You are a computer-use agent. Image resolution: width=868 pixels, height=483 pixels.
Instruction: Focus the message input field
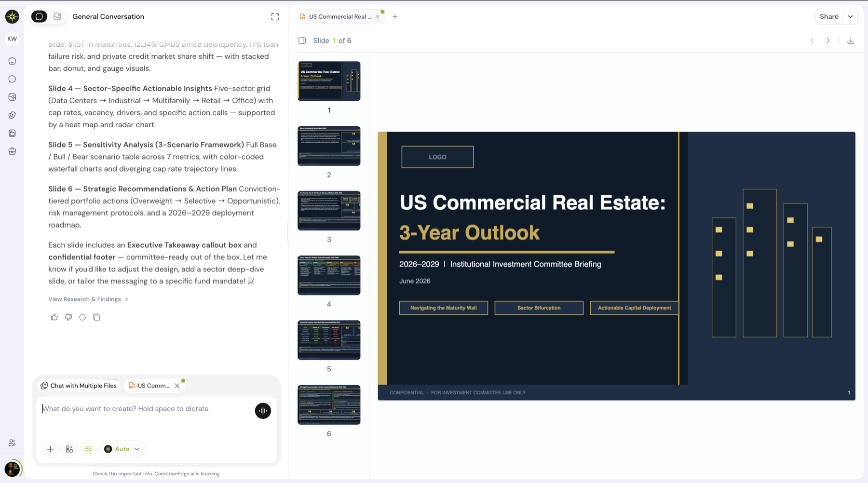coord(145,409)
